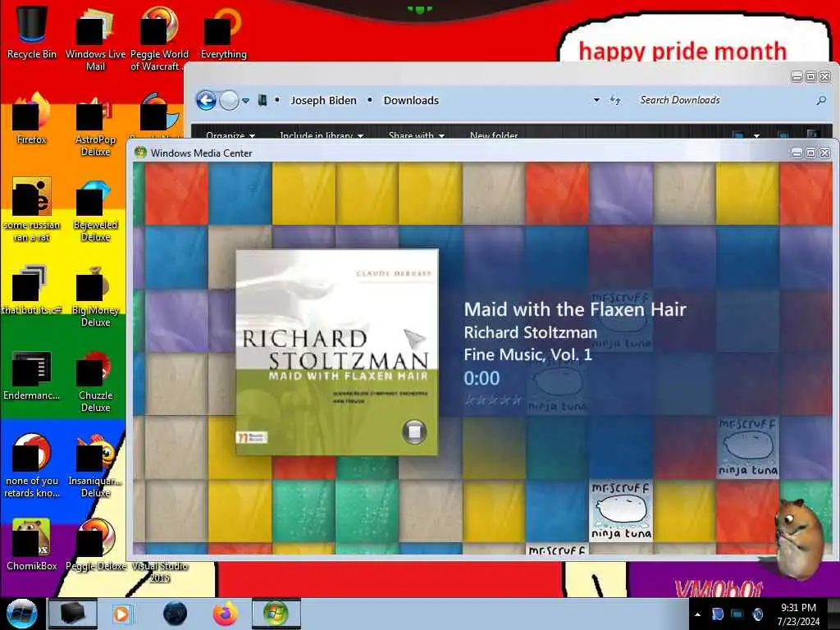Click New folder in Explorer toolbar
This screenshot has width=840, height=630.
pyautogui.click(x=493, y=135)
